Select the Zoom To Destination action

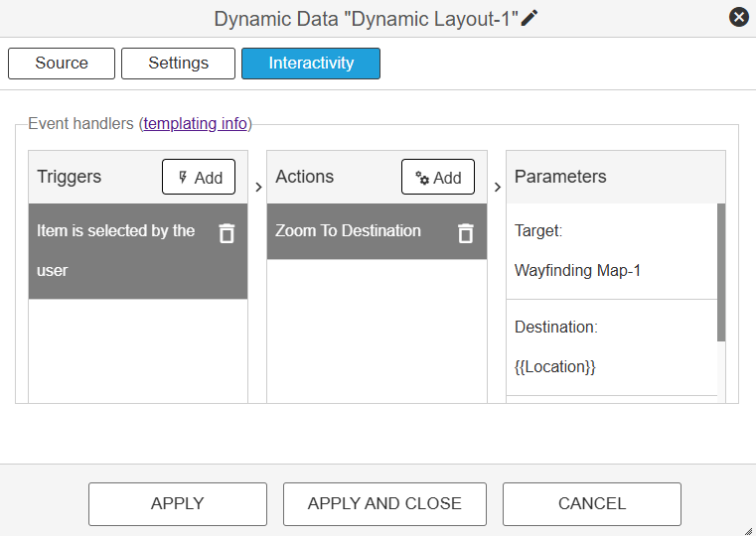click(377, 231)
